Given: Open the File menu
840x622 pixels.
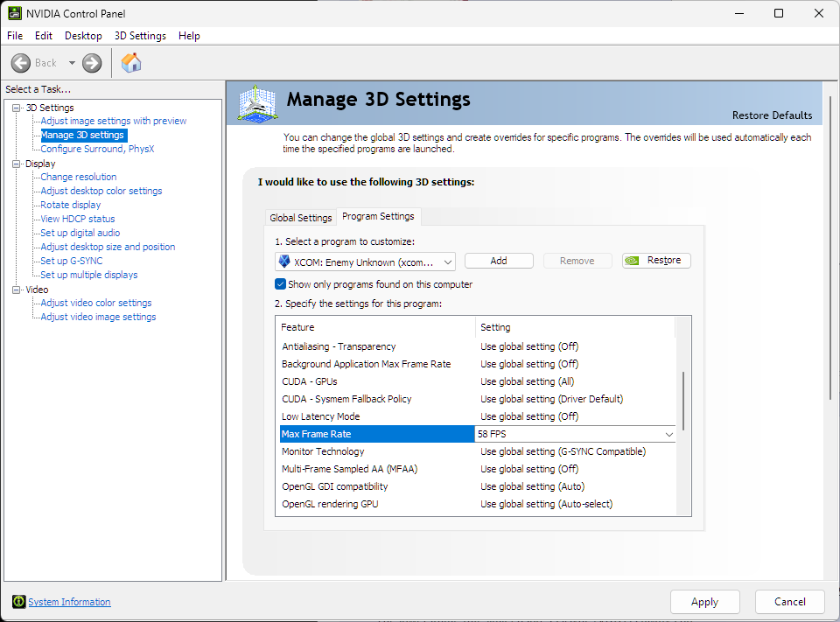Looking at the screenshot, I should [x=15, y=36].
